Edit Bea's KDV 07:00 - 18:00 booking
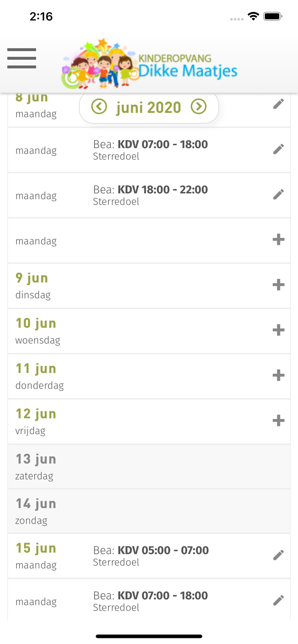This screenshot has width=298, height=644. point(279,149)
